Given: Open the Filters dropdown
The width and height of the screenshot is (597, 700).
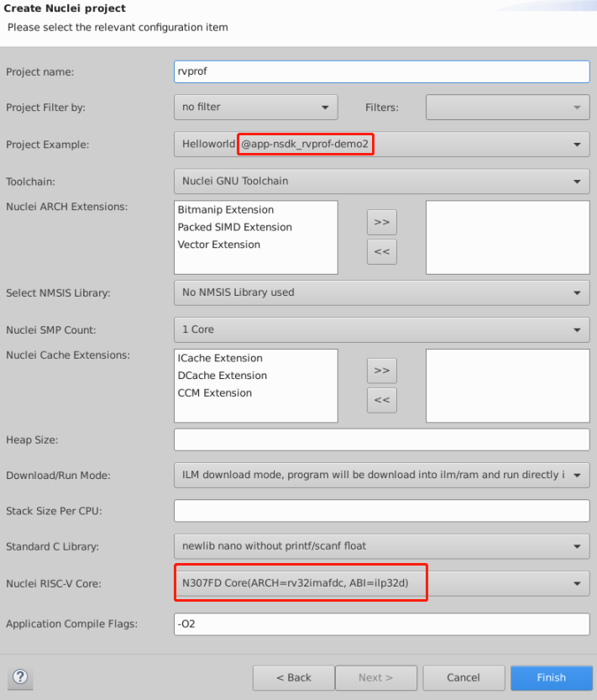Looking at the screenshot, I should pos(508,108).
